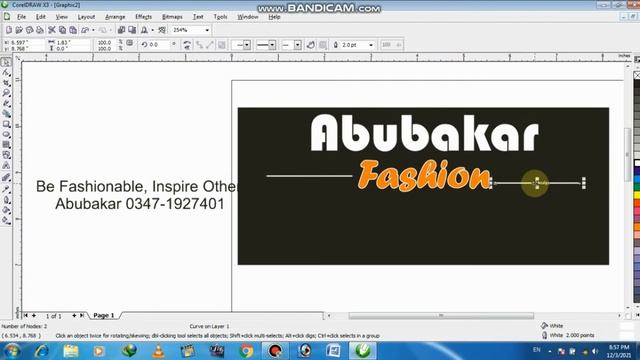Select the Eyedropper tool in toolbox
This screenshot has width=640, height=360.
(6, 189)
